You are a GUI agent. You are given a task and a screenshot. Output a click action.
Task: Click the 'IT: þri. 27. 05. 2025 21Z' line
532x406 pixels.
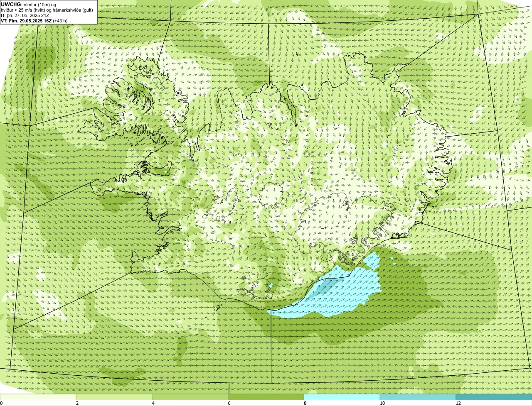pyautogui.click(x=25, y=15)
